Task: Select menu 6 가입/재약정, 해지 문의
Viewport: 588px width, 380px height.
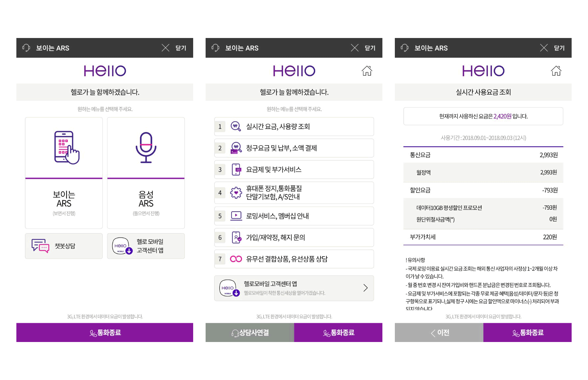Action: tap(294, 237)
